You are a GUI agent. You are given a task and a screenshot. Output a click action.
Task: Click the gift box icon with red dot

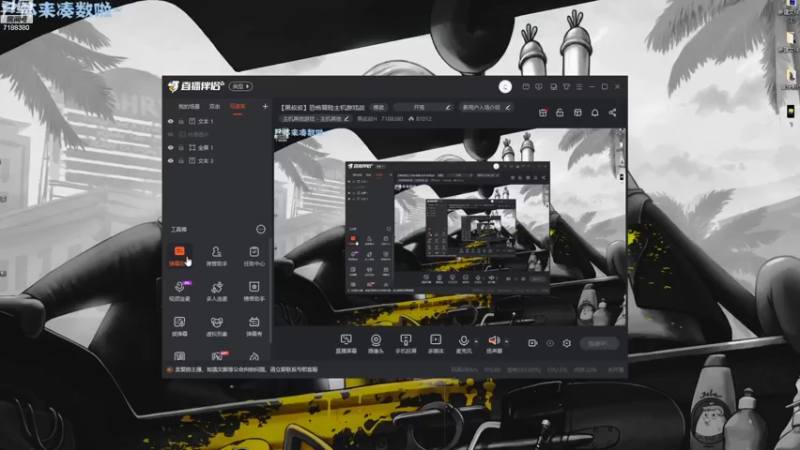click(x=543, y=112)
